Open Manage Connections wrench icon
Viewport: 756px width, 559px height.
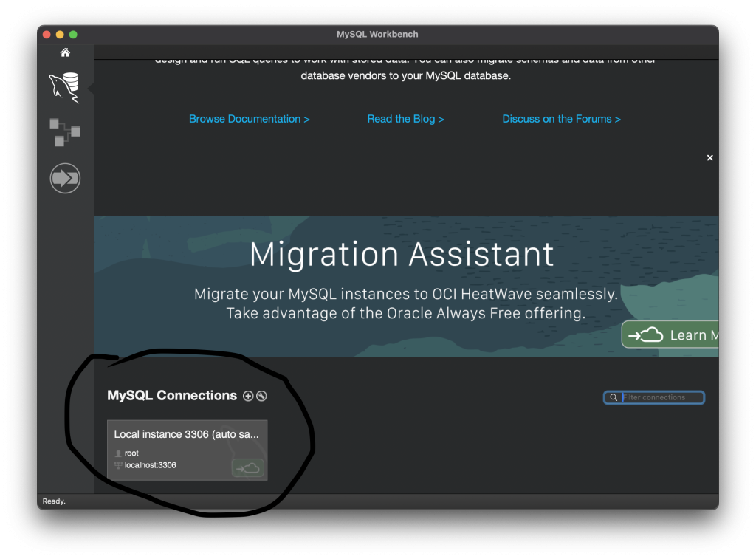(x=261, y=396)
